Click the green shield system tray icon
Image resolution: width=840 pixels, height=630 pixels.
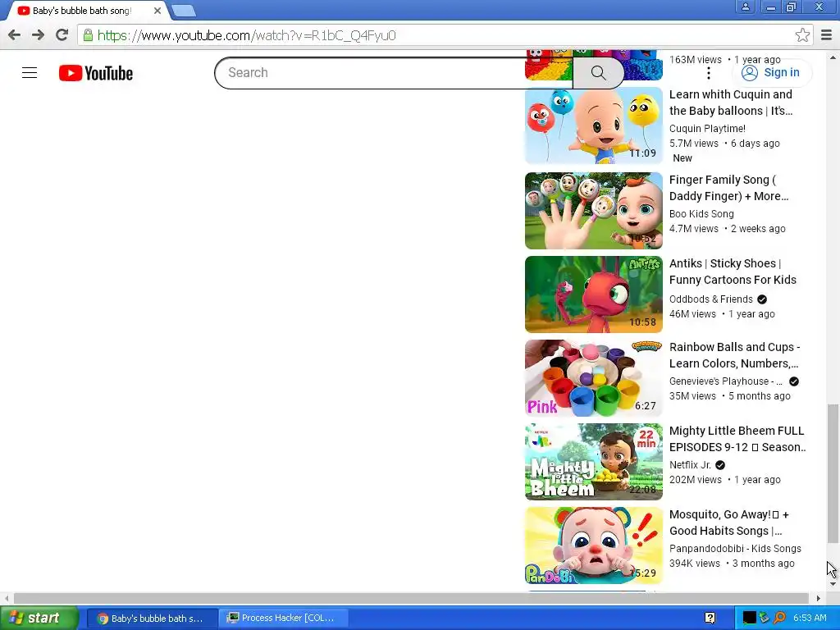pos(765,619)
